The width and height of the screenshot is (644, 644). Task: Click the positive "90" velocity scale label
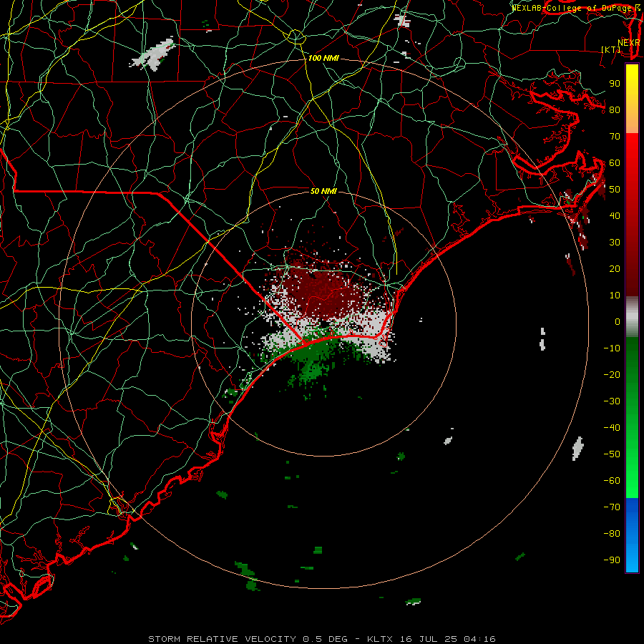click(615, 84)
